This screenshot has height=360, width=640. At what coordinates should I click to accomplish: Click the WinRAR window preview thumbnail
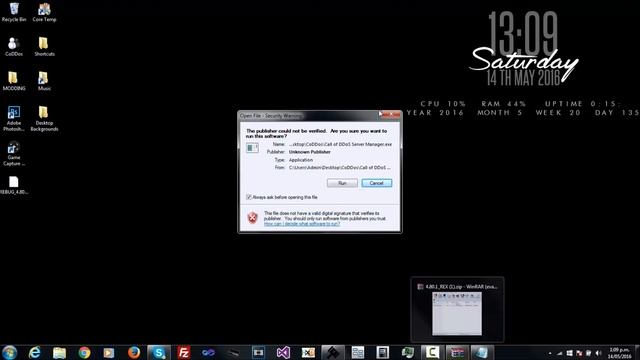[x=457, y=313]
